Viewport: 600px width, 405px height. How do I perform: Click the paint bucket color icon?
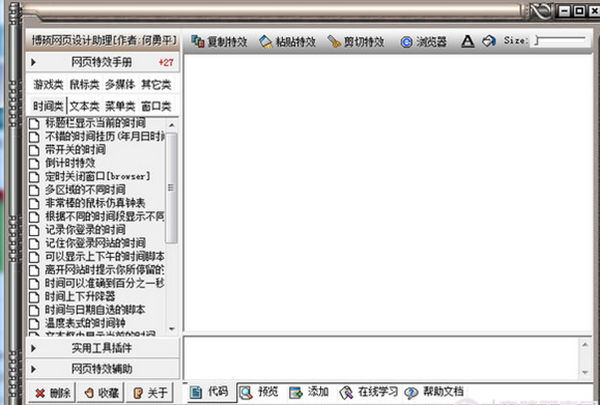[489, 41]
